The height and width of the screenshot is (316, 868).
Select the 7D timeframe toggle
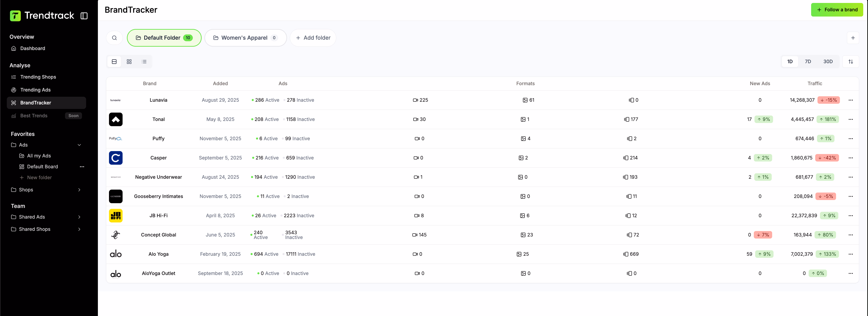[808, 62]
